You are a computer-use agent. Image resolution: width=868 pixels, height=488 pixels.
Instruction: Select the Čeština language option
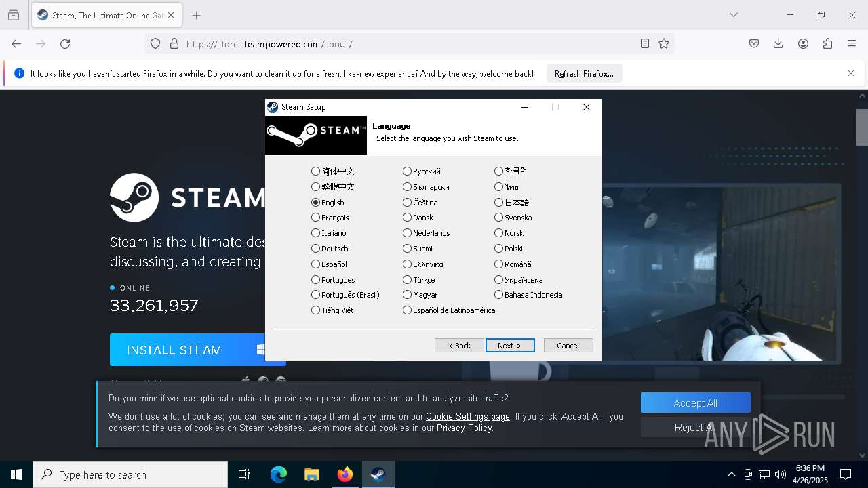pos(420,203)
